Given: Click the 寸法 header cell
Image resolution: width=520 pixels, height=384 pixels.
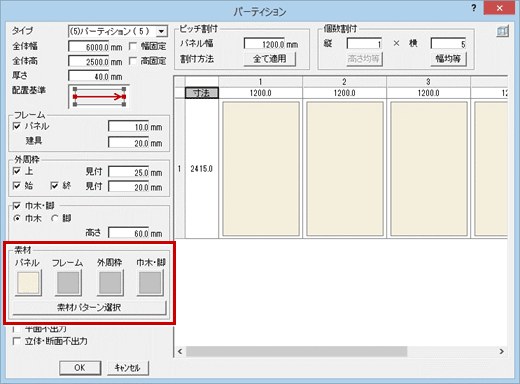Looking at the screenshot, I should pyautogui.click(x=202, y=93).
